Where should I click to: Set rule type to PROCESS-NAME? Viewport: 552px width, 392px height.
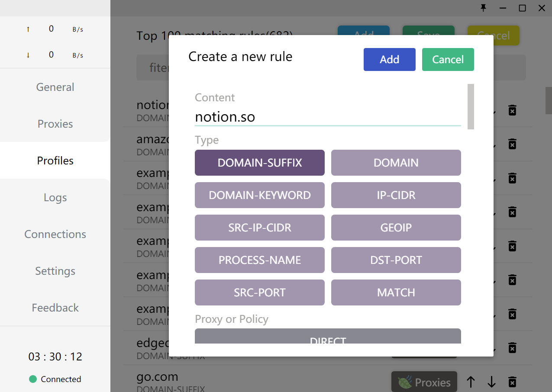point(260,260)
